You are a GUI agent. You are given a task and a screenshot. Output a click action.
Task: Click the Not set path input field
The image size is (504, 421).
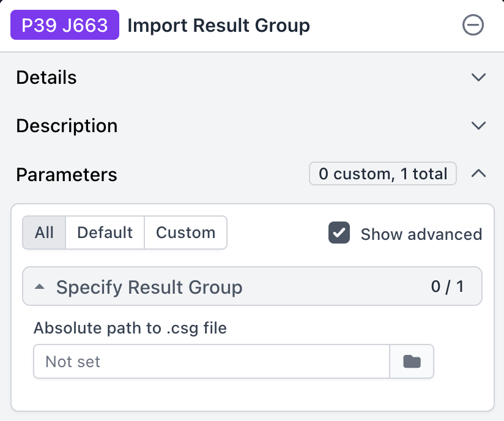click(x=211, y=361)
